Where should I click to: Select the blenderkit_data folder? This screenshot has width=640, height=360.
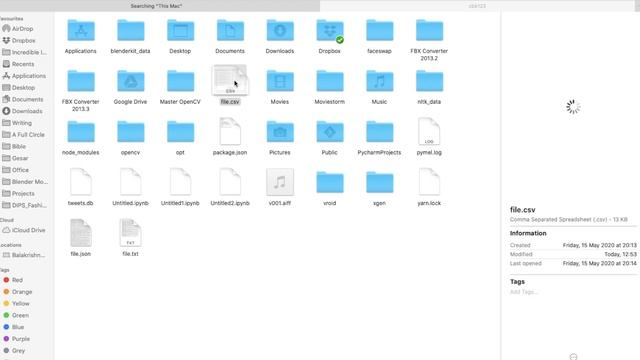[x=131, y=31]
